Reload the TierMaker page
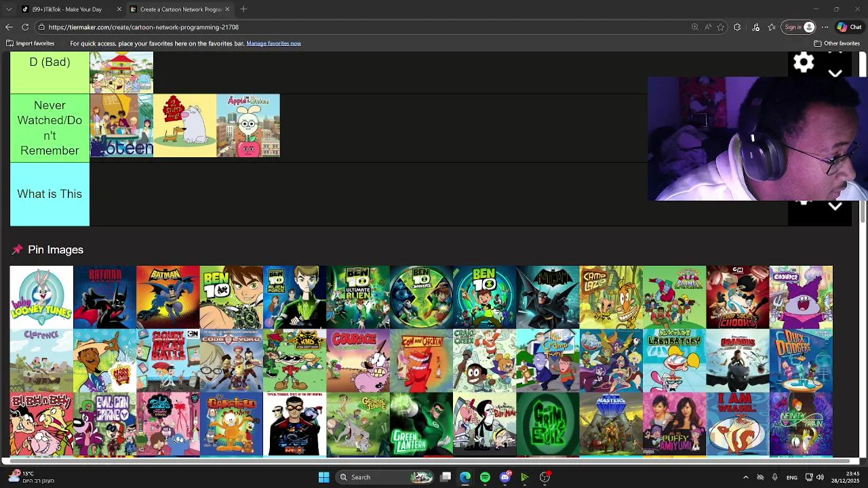 (25, 27)
